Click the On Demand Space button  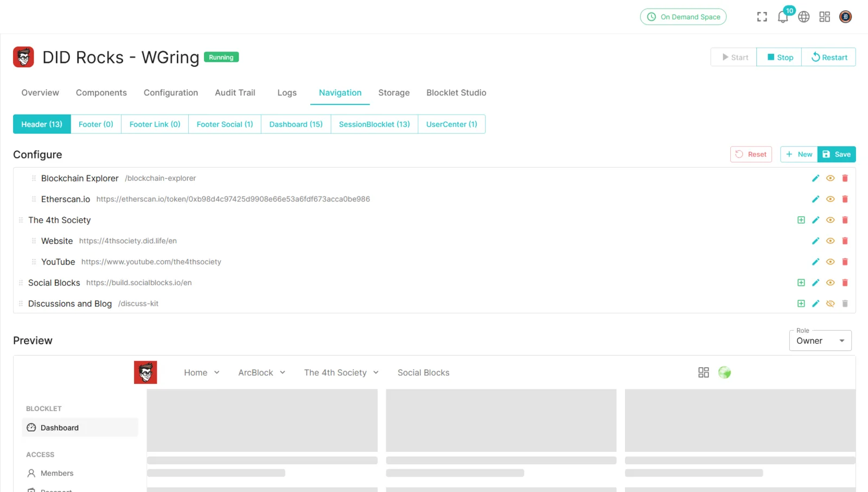(x=683, y=17)
